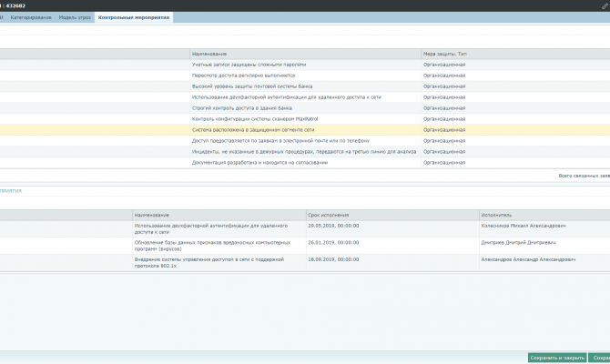Select row Контроль конфигурации системы сканером MaxPatrol
Screen dimensions: 610x364
click(x=305, y=119)
